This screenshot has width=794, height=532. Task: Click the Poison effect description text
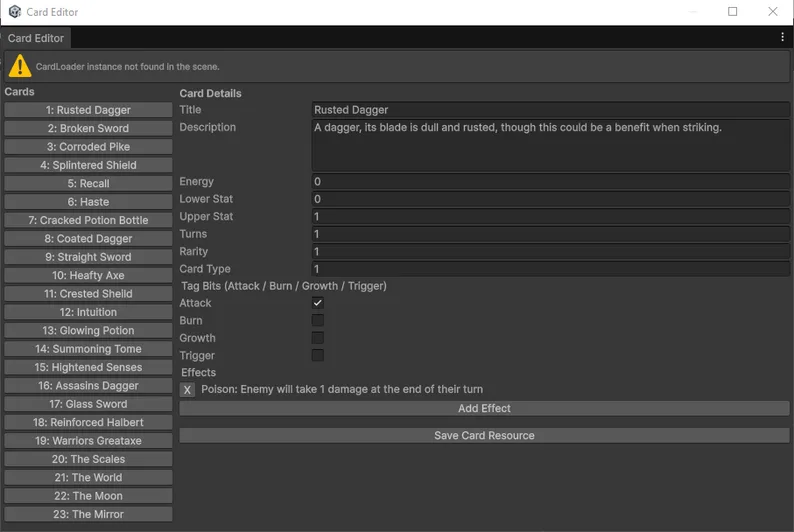point(342,389)
